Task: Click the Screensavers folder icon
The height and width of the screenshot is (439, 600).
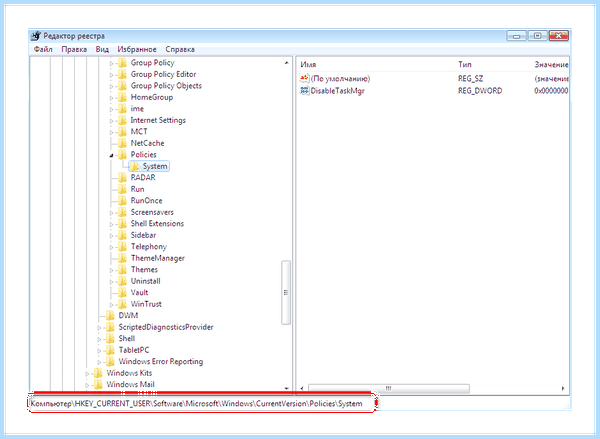Action: [122, 212]
